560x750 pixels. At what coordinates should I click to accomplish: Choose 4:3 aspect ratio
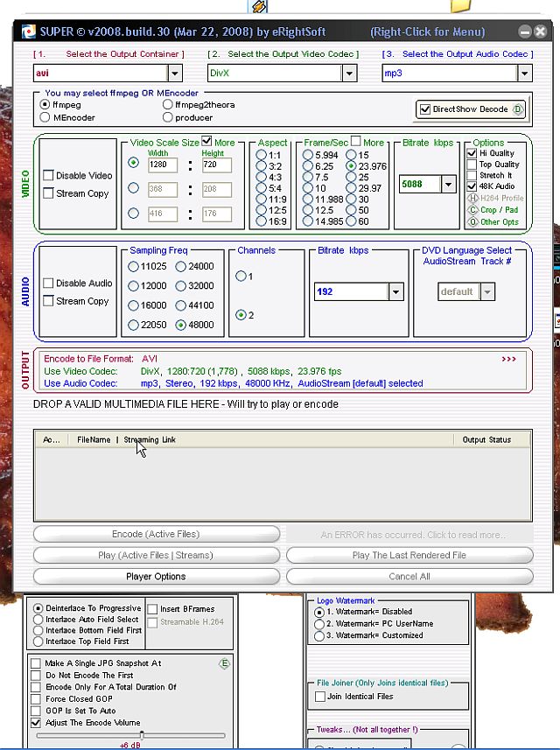pyautogui.click(x=261, y=177)
